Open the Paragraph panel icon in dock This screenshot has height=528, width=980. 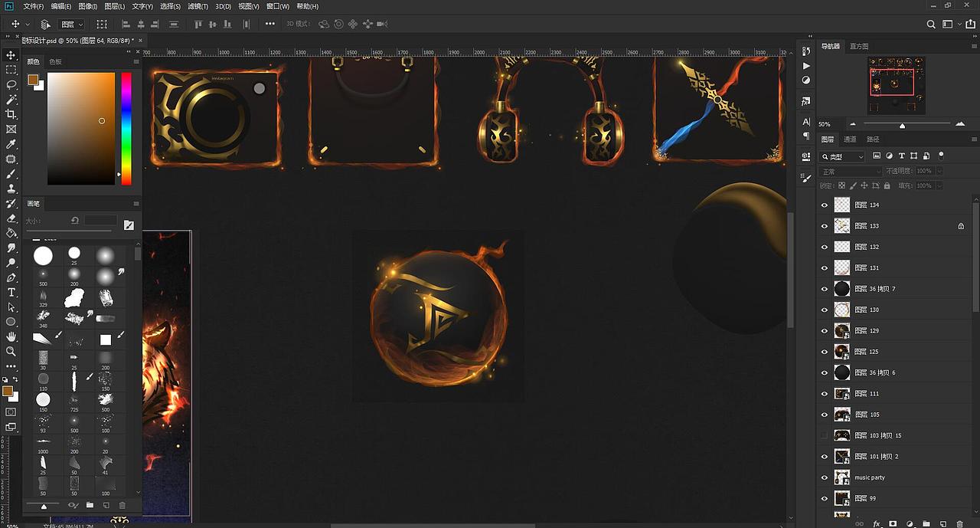(x=806, y=136)
